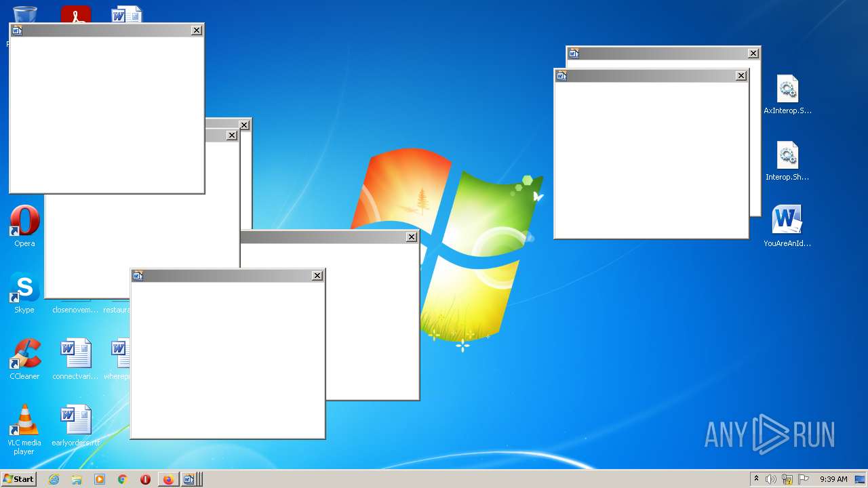Launch Google Chrome from taskbar

point(122,479)
